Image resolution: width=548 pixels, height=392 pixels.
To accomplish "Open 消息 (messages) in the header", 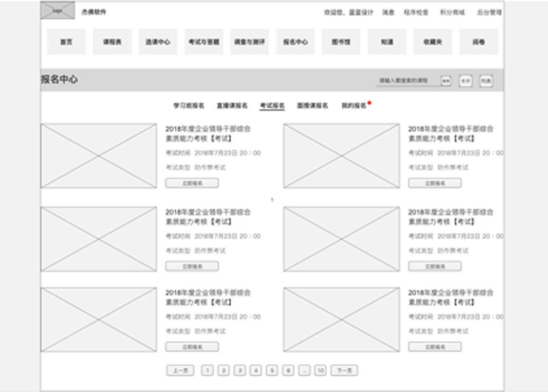I will point(388,13).
